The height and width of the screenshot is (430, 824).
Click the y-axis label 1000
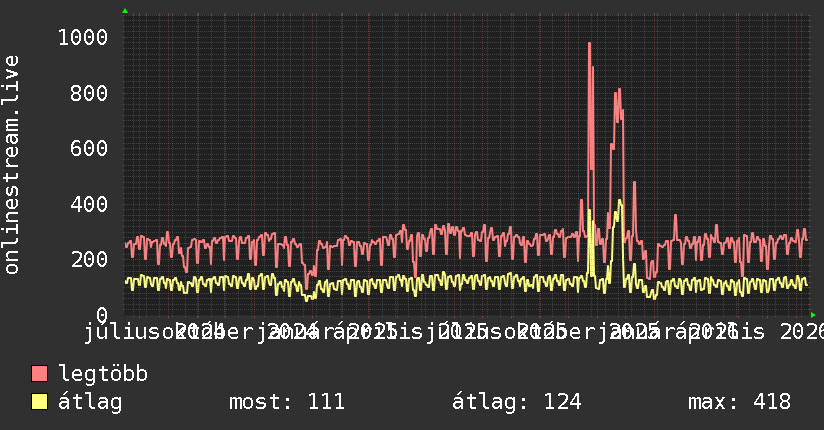[83, 37]
